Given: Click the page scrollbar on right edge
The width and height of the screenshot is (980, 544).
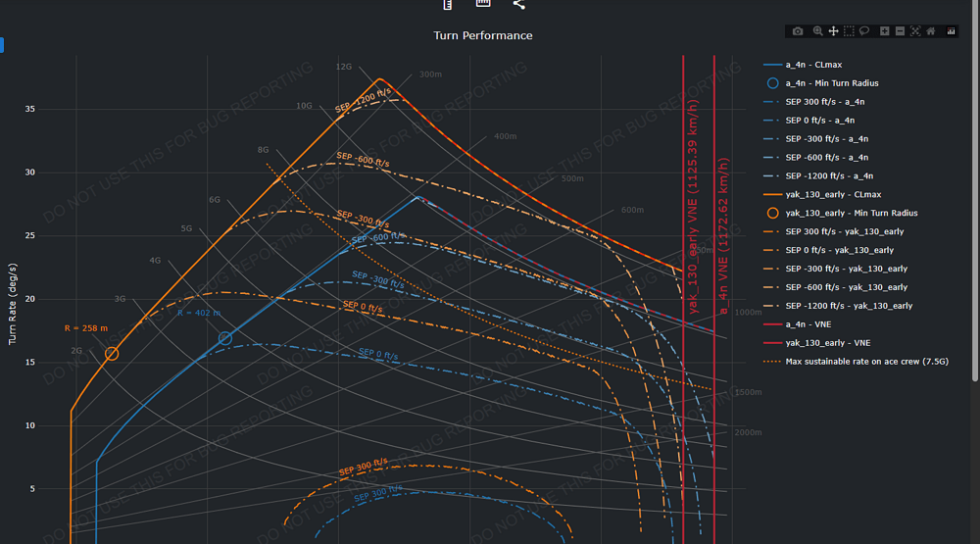Looking at the screenshot, I should pos(976,187).
